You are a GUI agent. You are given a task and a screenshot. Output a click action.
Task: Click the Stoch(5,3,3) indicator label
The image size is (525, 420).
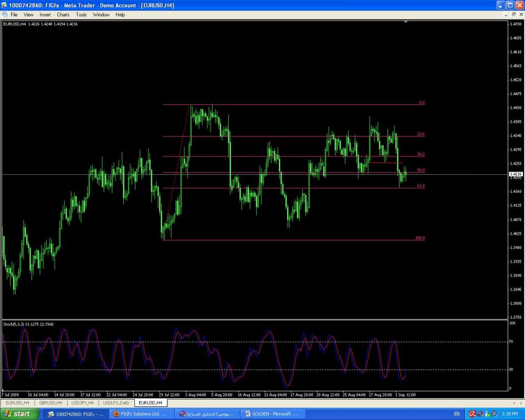(28, 324)
